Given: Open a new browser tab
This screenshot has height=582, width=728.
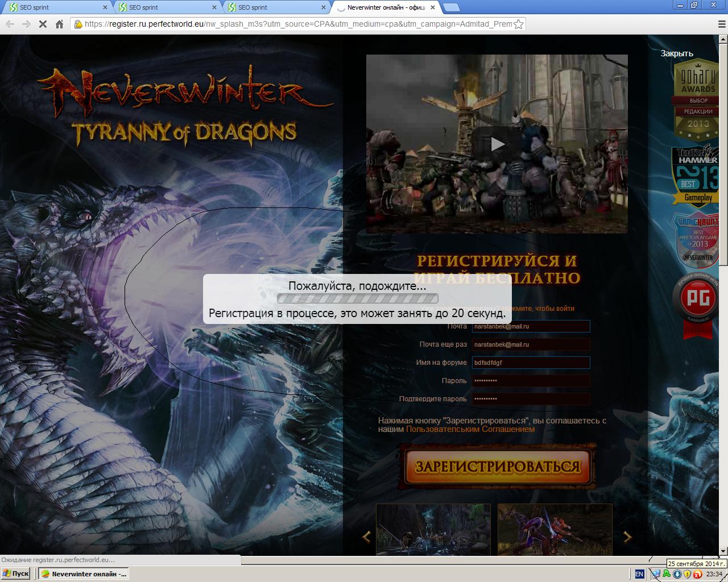Looking at the screenshot, I should click(x=452, y=7).
